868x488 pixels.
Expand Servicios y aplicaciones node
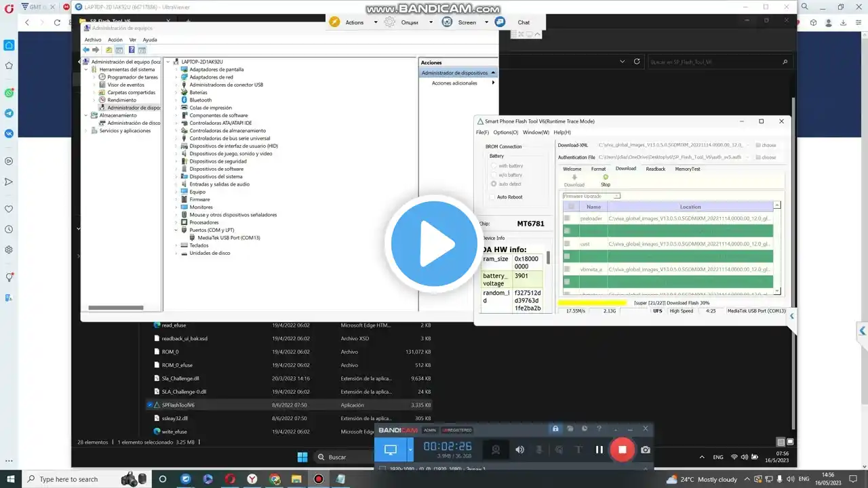tap(86, 130)
